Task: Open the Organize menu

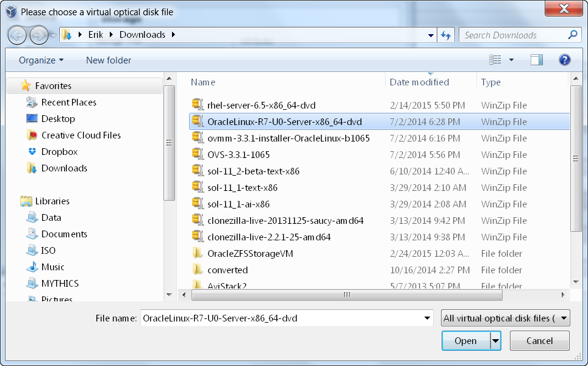Action: click(41, 60)
